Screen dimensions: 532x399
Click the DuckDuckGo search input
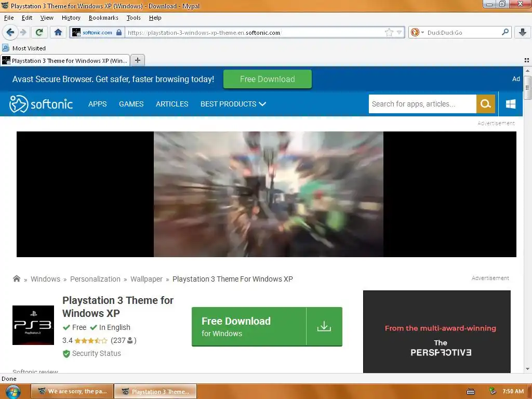pos(463,33)
